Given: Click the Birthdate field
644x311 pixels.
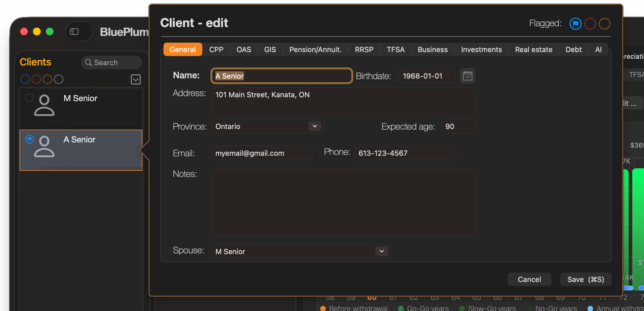Looking at the screenshot, I should pyautogui.click(x=427, y=76).
